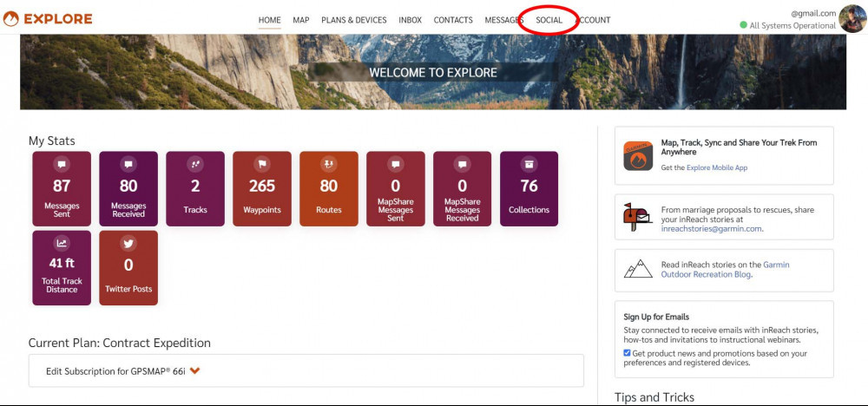Click the My Stats heading
868x406 pixels.
pyautogui.click(x=51, y=141)
